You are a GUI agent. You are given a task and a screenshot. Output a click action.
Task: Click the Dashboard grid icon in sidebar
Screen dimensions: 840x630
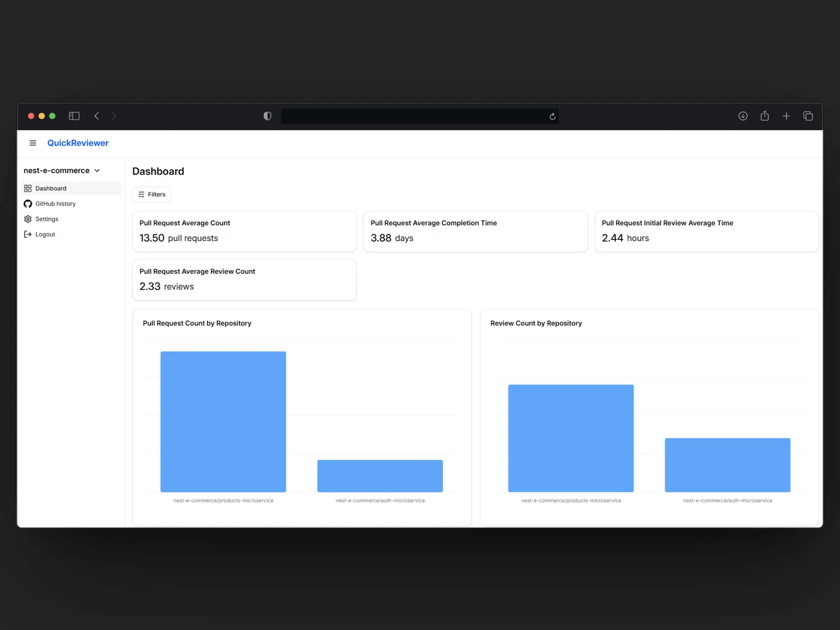click(28, 189)
